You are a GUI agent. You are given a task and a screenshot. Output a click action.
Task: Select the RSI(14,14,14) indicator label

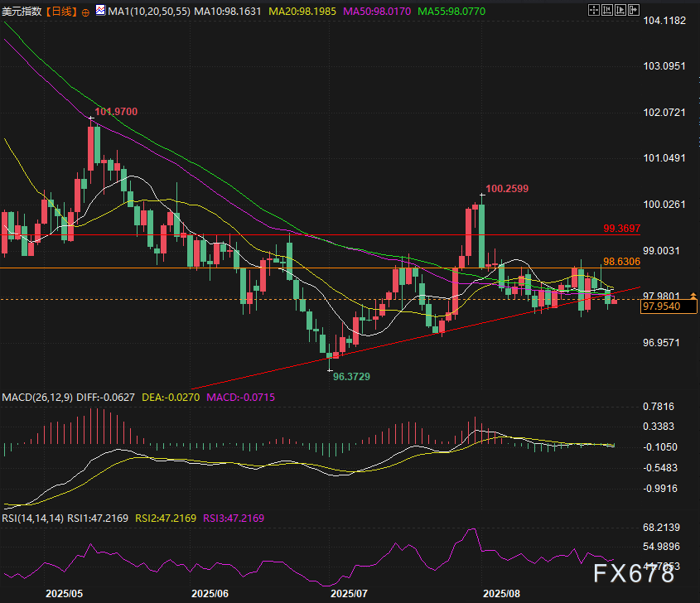34,519
